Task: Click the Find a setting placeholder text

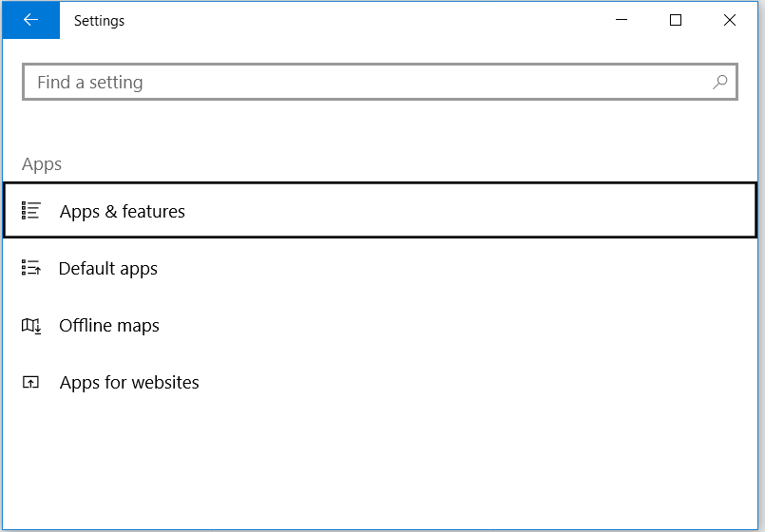Action: coord(90,83)
